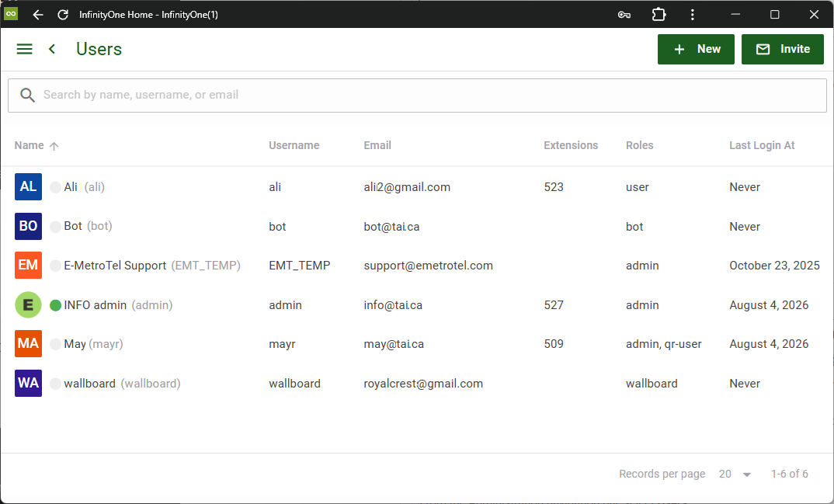Sort by the Email column header
This screenshot has width=834, height=504.
[x=377, y=145]
